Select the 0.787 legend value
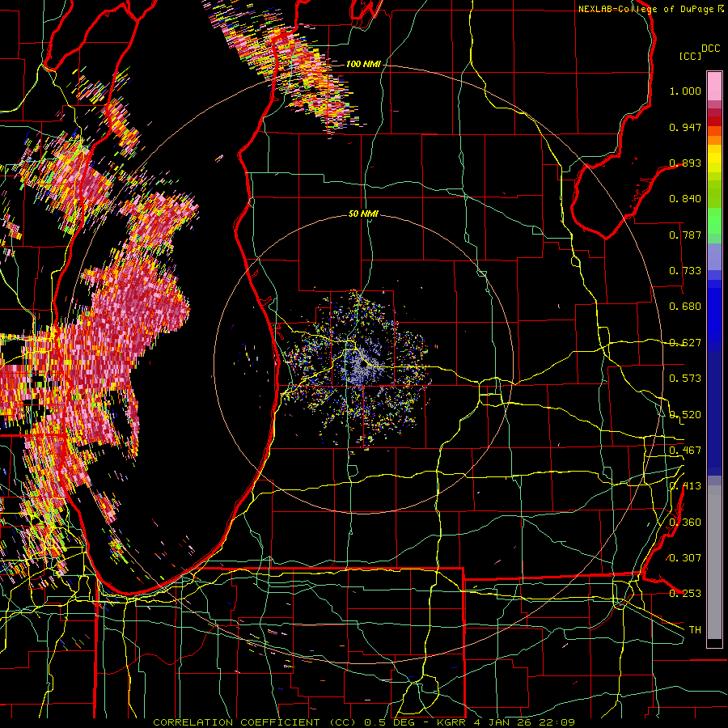The width and height of the screenshot is (728, 728). point(685,235)
